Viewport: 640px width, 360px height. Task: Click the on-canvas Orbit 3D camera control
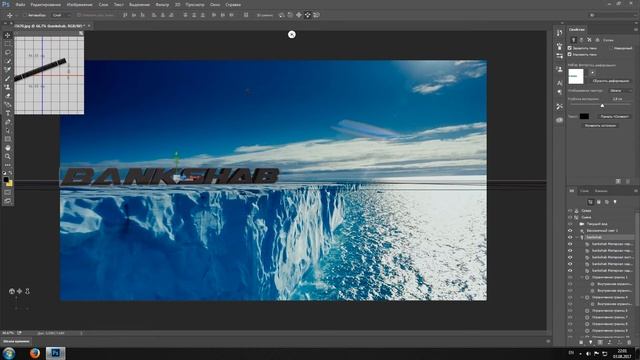[11, 291]
